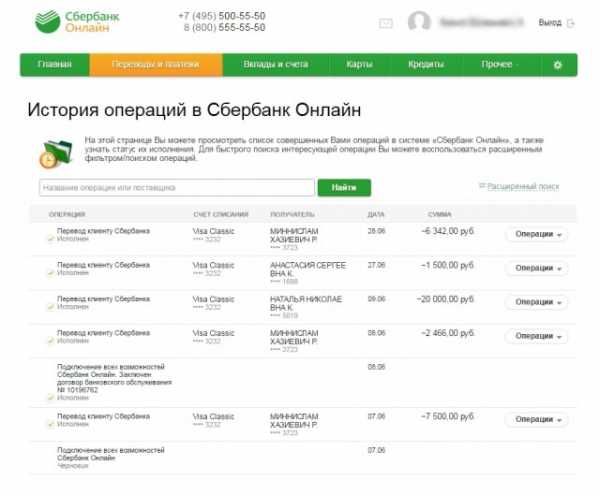Switch to the Вклады и счета tab
This screenshot has width=600, height=495.
tap(275, 65)
